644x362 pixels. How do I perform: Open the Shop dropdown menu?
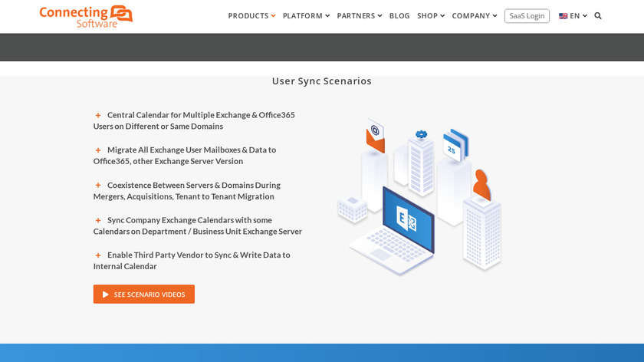pos(431,15)
